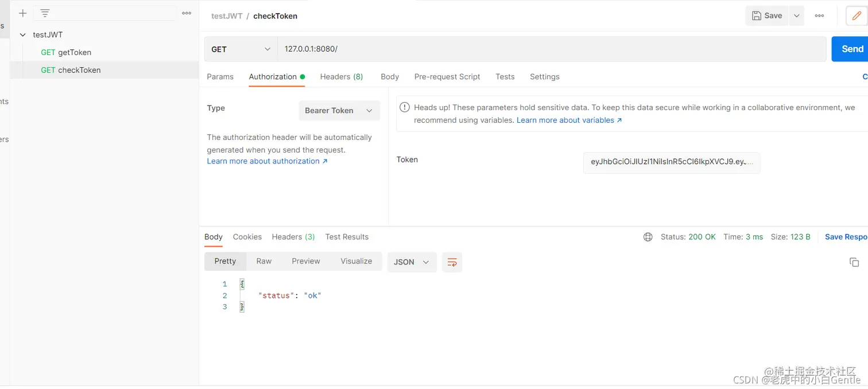Switch to the Headers (8) request tab
The image size is (868, 389).
click(342, 77)
